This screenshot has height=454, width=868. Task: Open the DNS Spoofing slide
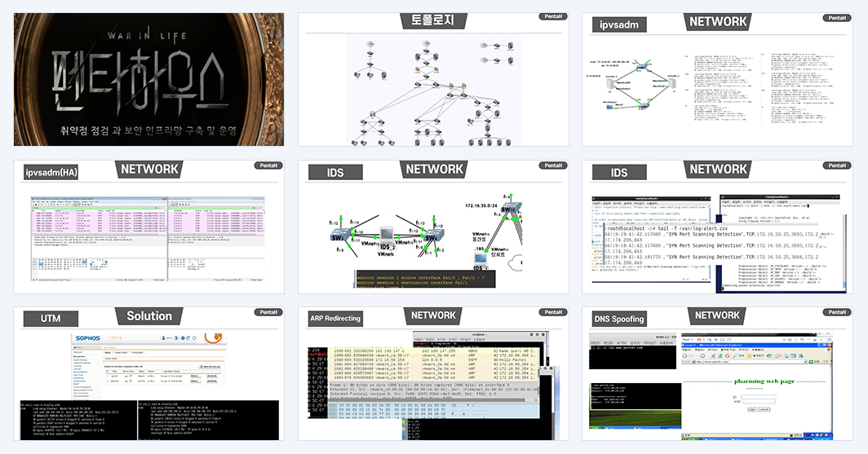pyautogui.click(x=717, y=374)
